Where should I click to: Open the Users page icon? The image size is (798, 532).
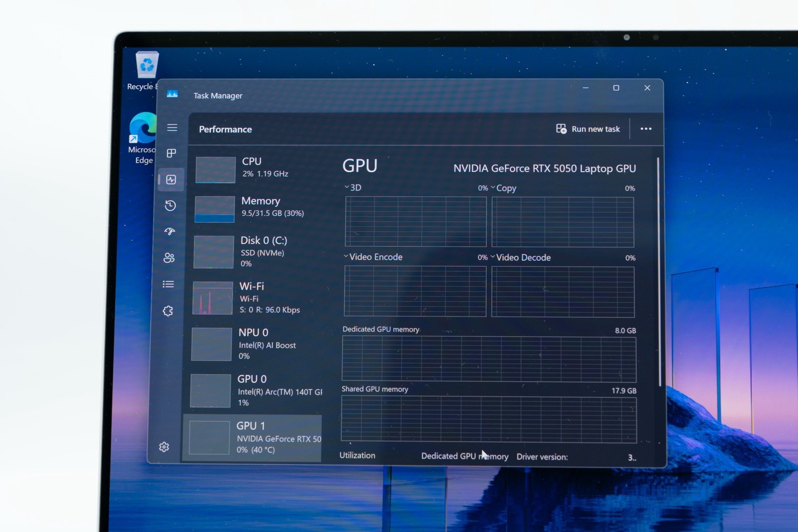click(x=169, y=258)
